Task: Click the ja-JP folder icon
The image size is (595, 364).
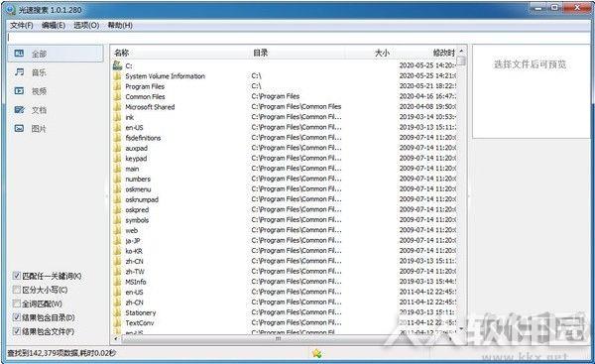Action: tap(117, 241)
